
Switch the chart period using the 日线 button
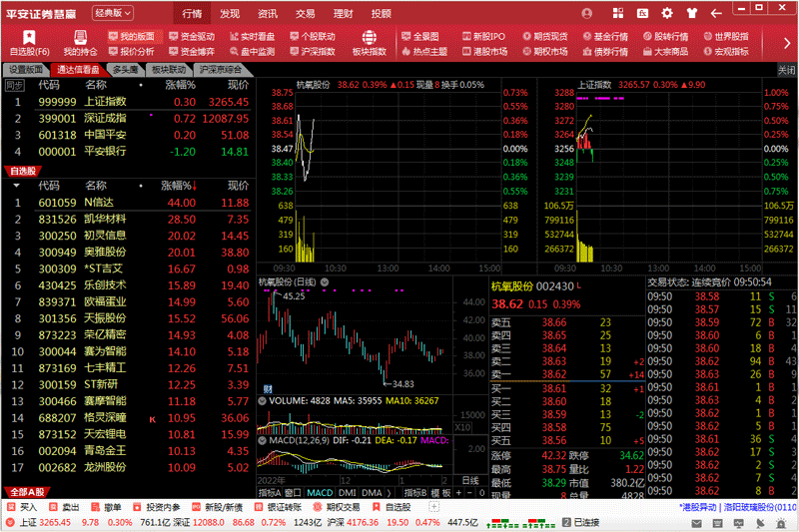coord(469,480)
